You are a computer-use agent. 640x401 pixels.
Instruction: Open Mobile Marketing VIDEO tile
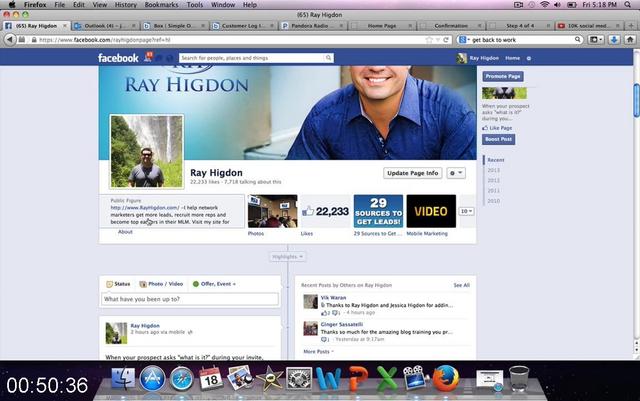pyautogui.click(x=431, y=211)
